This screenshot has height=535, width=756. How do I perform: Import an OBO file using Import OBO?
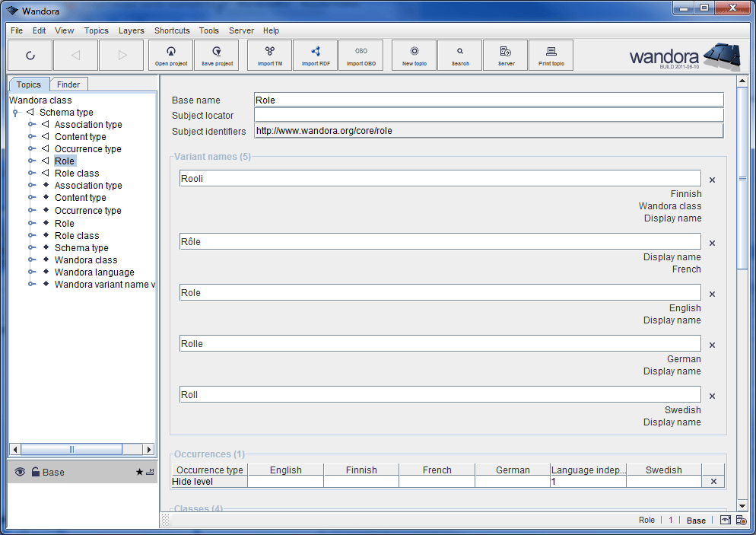pyautogui.click(x=361, y=55)
